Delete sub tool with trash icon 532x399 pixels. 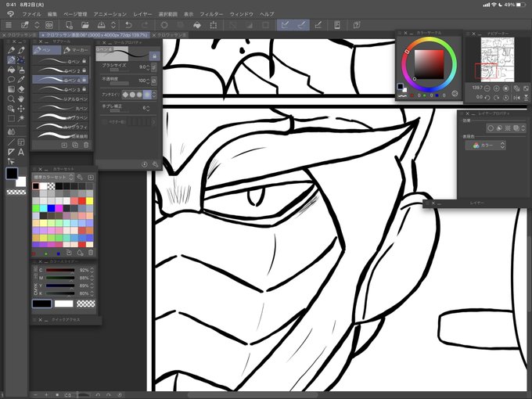tap(86, 146)
